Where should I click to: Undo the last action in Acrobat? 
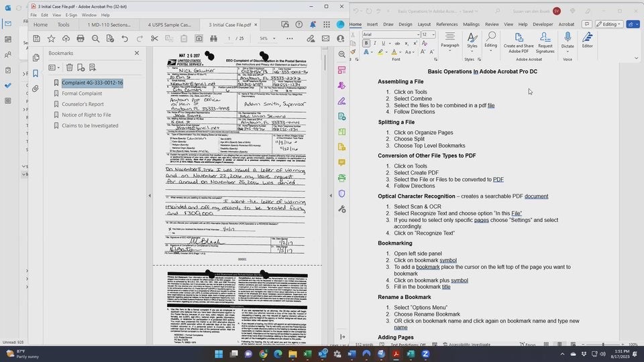point(125,39)
